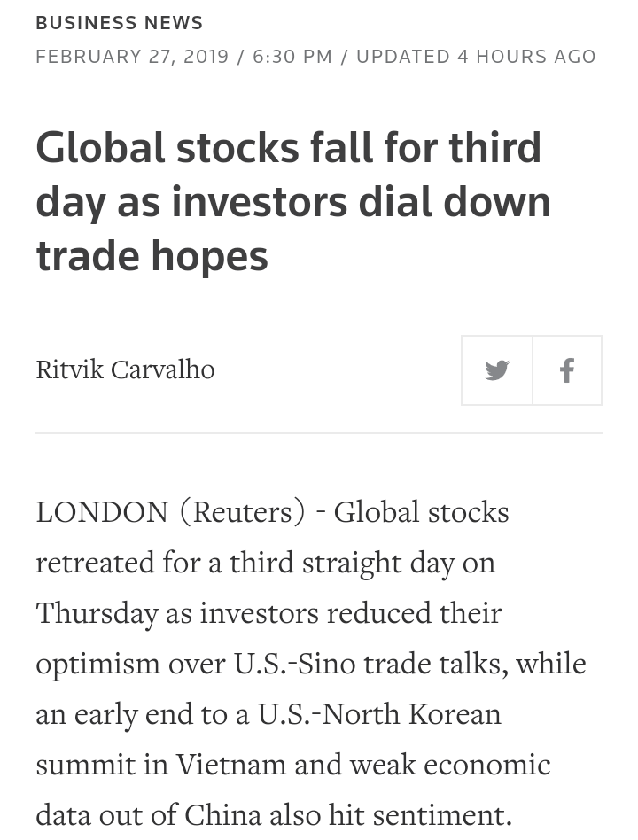Open author Ritvik Carvalho's profile
This screenshot has width=638, height=840.
(125, 369)
